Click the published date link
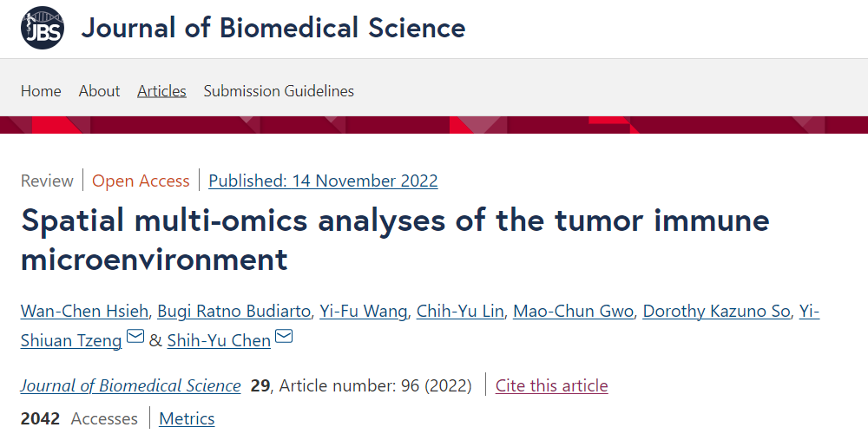The width and height of the screenshot is (868, 434). [x=323, y=181]
